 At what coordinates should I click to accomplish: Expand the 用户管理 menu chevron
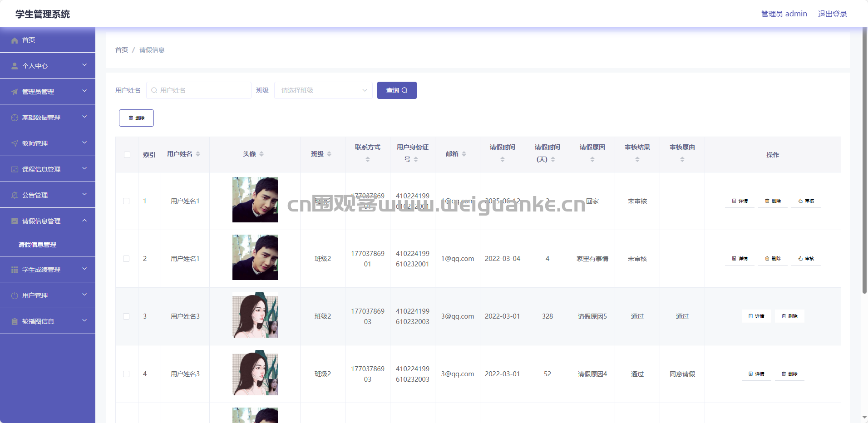pyautogui.click(x=84, y=295)
